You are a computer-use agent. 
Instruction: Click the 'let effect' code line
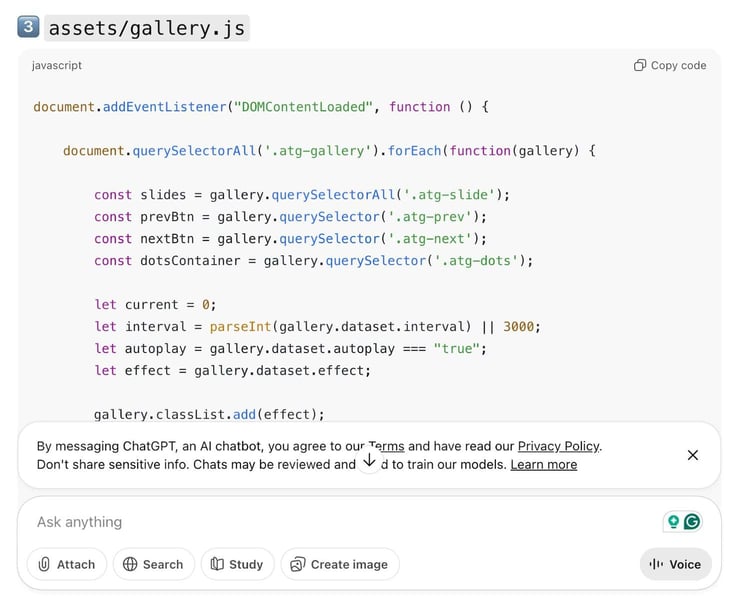pos(232,371)
